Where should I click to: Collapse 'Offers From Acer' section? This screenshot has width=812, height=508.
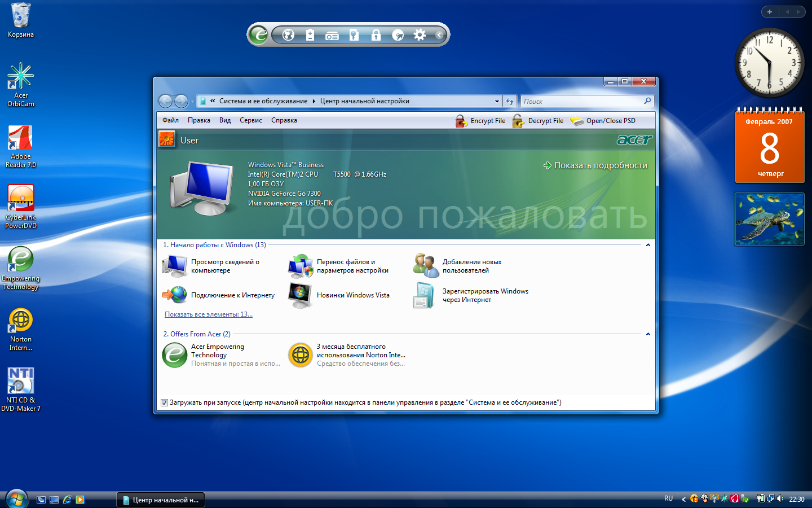(648, 334)
